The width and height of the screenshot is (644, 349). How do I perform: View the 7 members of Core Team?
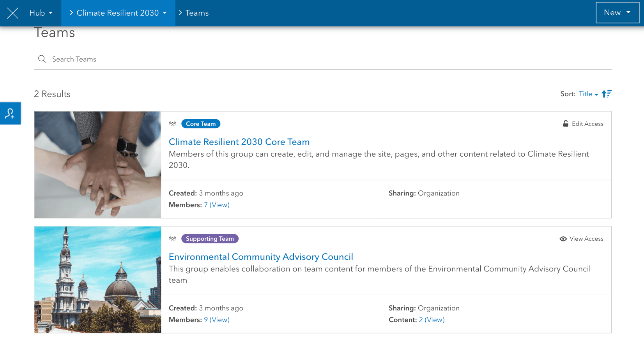pos(217,205)
